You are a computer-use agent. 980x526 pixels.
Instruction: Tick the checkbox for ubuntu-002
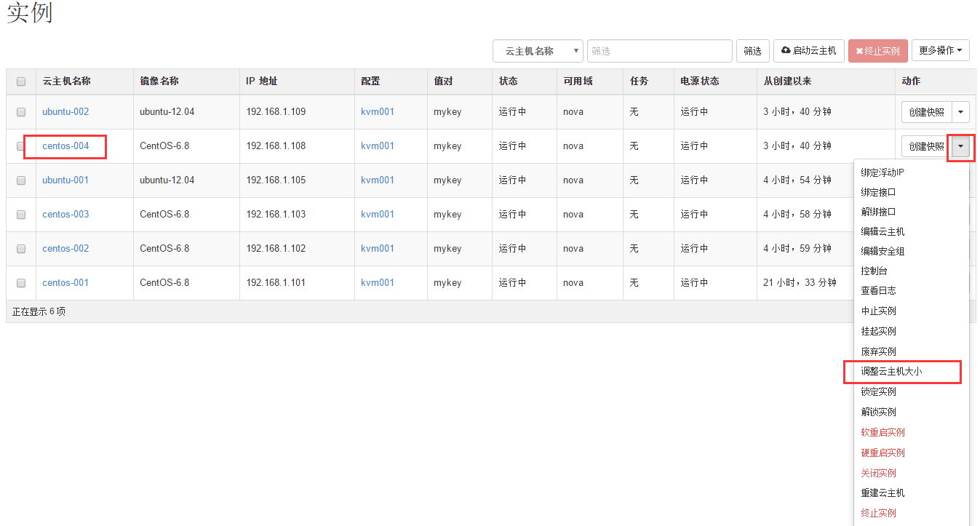(x=21, y=112)
